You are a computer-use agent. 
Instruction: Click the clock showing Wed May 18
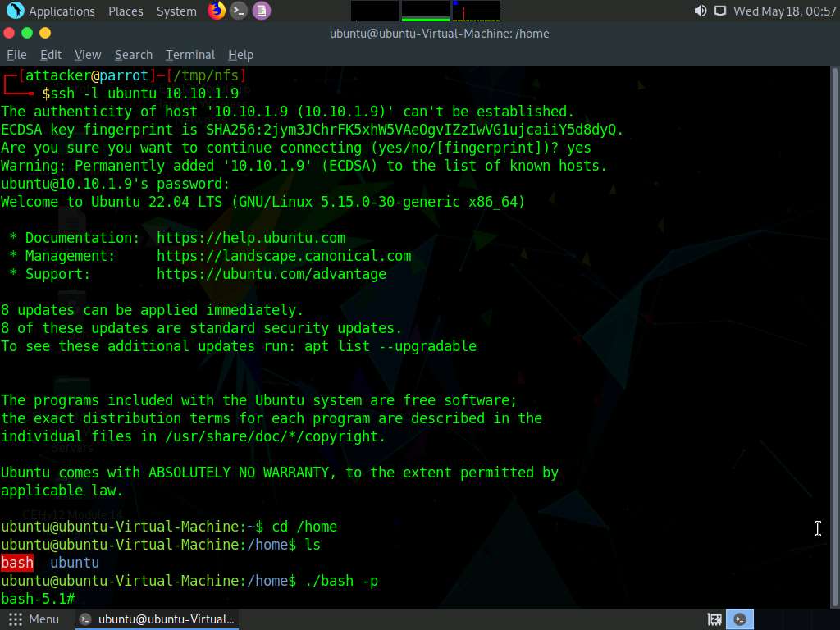tap(784, 11)
